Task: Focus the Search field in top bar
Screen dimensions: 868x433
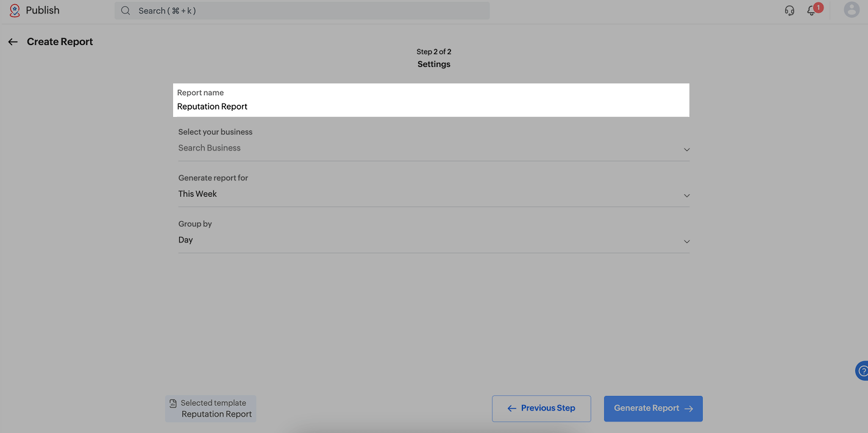Action: 302,10
